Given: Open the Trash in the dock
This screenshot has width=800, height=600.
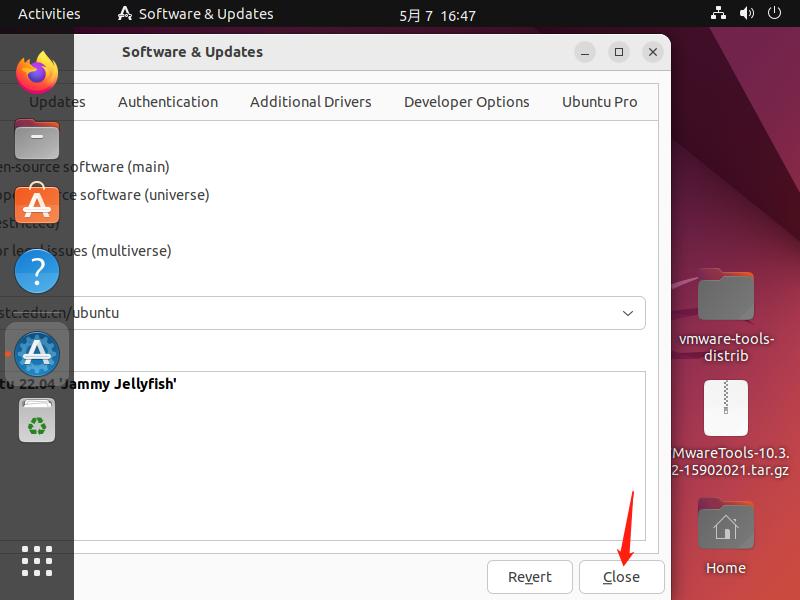Looking at the screenshot, I should coord(37,420).
